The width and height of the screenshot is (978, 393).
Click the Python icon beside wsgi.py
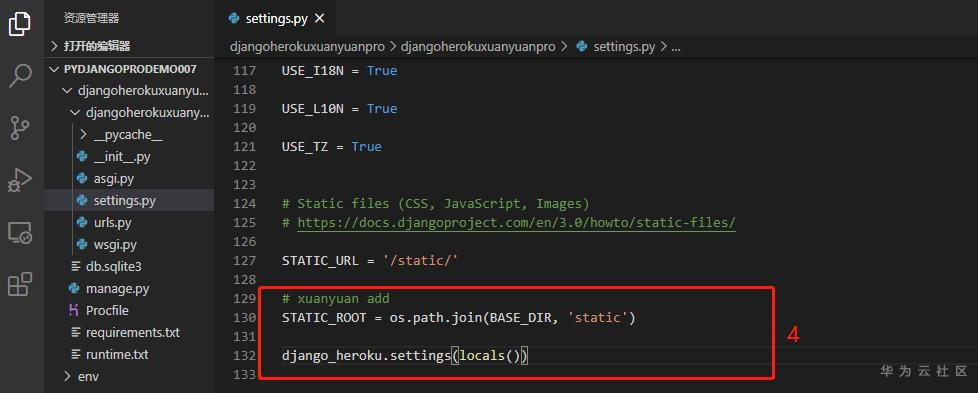click(x=82, y=245)
